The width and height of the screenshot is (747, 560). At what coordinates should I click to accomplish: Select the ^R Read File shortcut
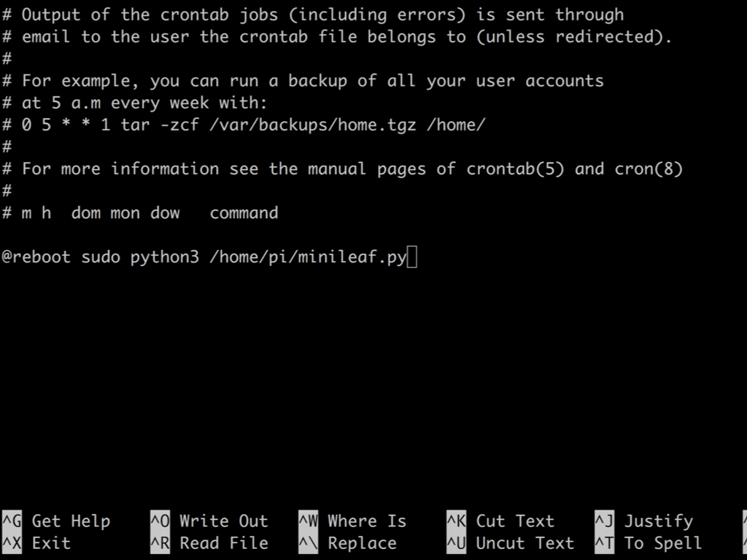pyautogui.click(x=209, y=542)
